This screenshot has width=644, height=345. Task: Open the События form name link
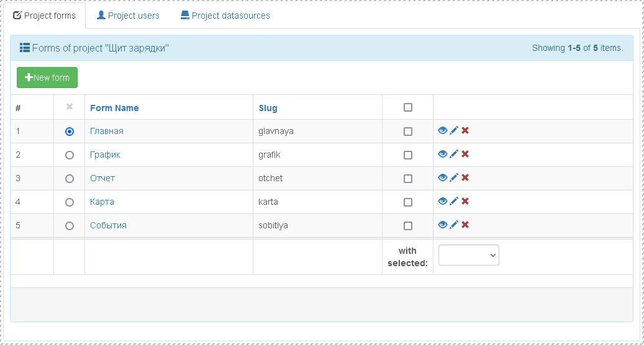108,225
